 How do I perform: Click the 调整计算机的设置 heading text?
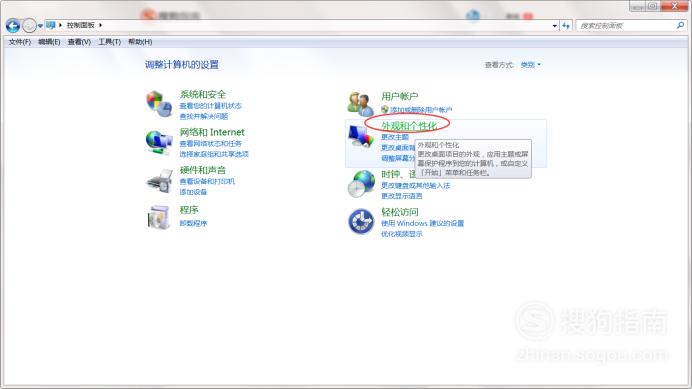182,65
